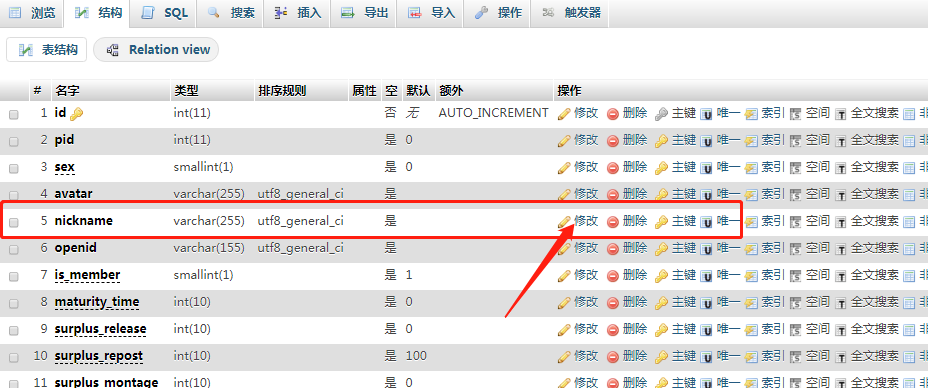Click 修改 link for surplus_release row
The height and width of the screenshot is (388, 928).
[586, 328]
